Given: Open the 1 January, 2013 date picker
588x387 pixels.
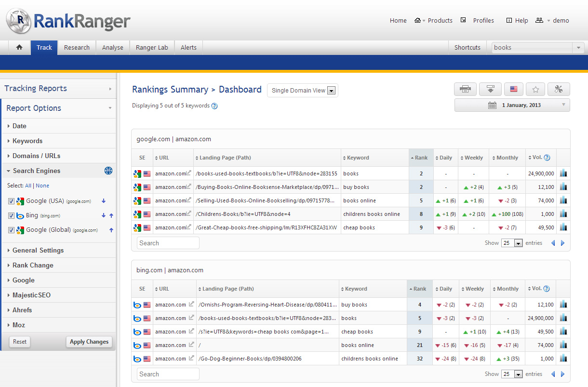Looking at the screenshot, I should [x=512, y=105].
